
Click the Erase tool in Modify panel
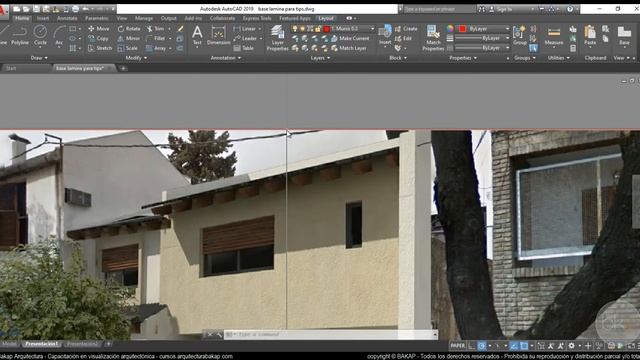pos(180,29)
